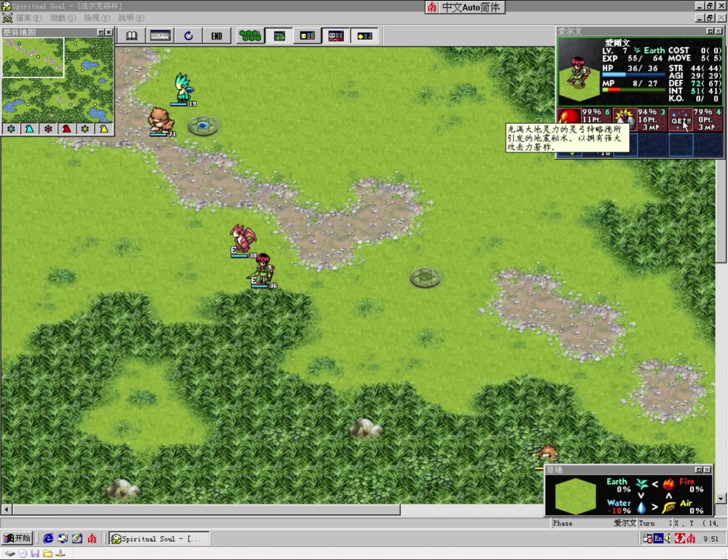Click the yellow hexagram filter icon under minimap

click(85, 129)
